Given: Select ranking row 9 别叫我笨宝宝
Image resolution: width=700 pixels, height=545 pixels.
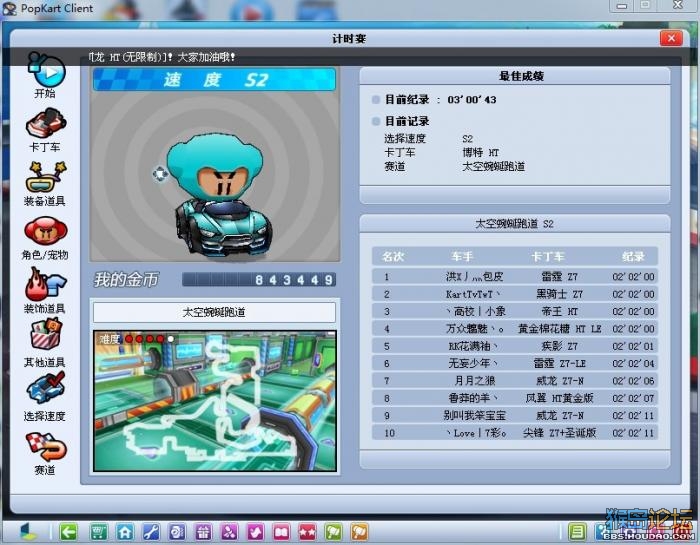Looking at the screenshot, I should tap(514, 415).
